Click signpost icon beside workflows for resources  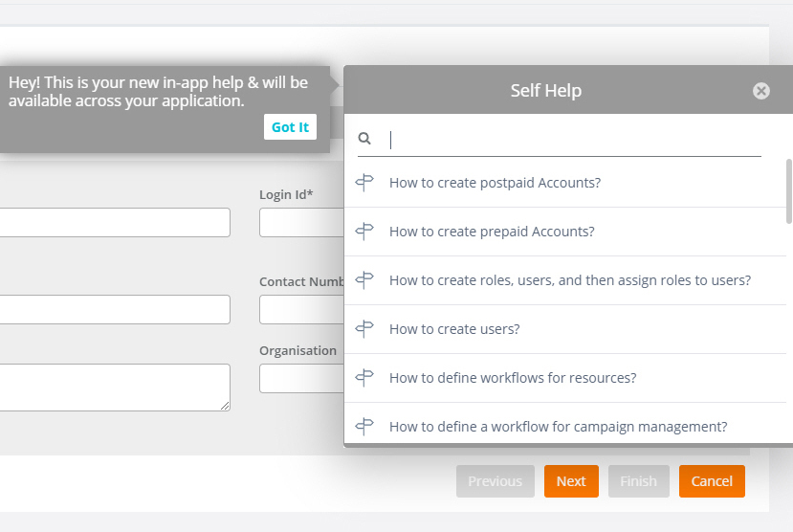pos(364,378)
